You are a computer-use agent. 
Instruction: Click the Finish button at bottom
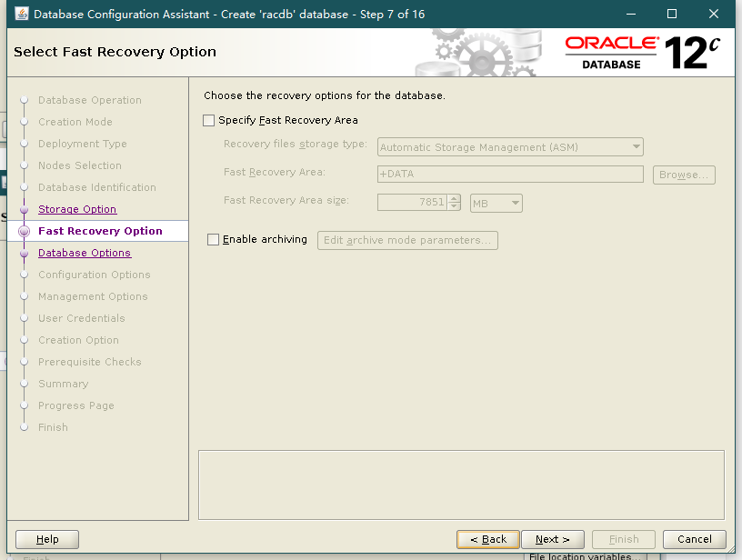[624, 539]
